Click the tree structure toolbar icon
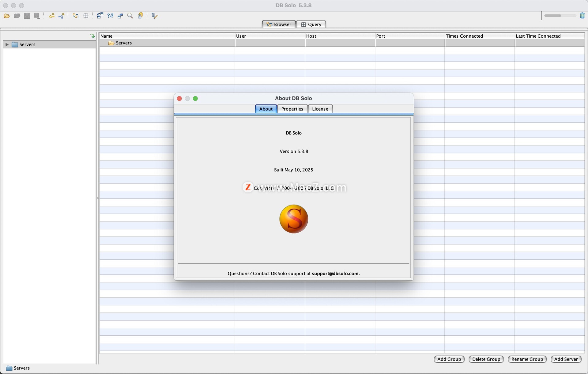 click(76, 16)
